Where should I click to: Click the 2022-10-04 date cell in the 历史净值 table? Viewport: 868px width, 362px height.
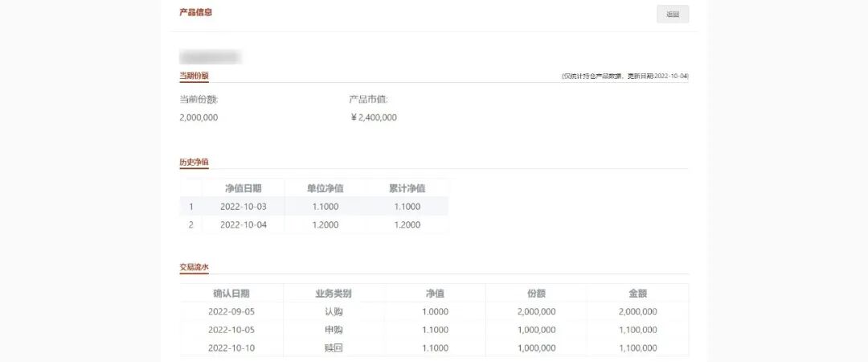(x=243, y=224)
